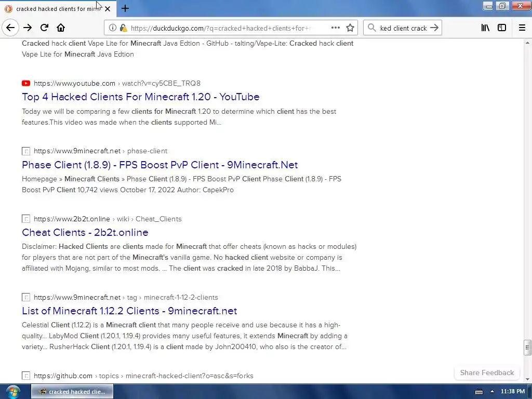Open the Windows Start button
532x399 pixels.
[13, 392]
